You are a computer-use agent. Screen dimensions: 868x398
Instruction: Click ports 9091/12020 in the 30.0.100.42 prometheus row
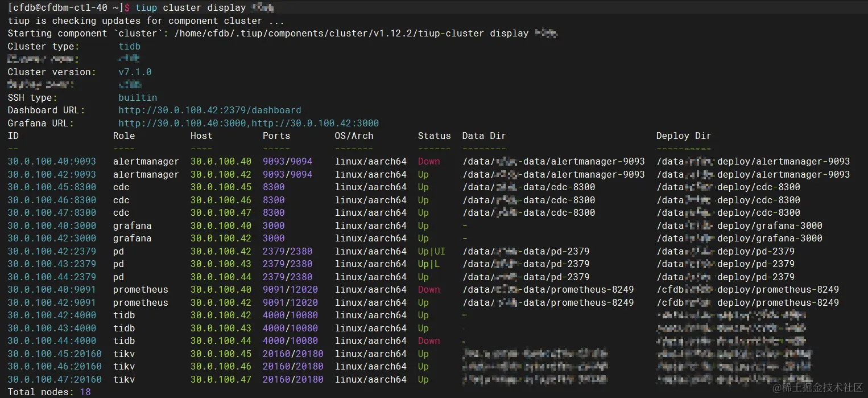click(290, 302)
